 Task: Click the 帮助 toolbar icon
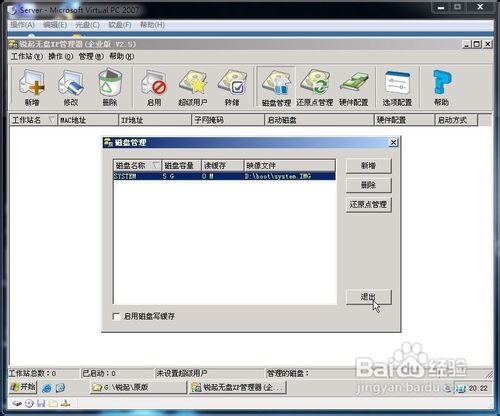pyautogui.click(x=441, y=87)
